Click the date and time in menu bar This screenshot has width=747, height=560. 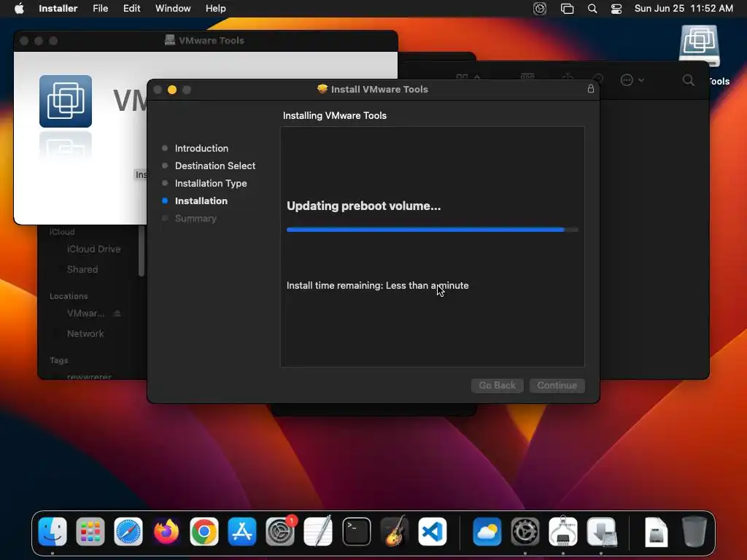tap(684, 9)
